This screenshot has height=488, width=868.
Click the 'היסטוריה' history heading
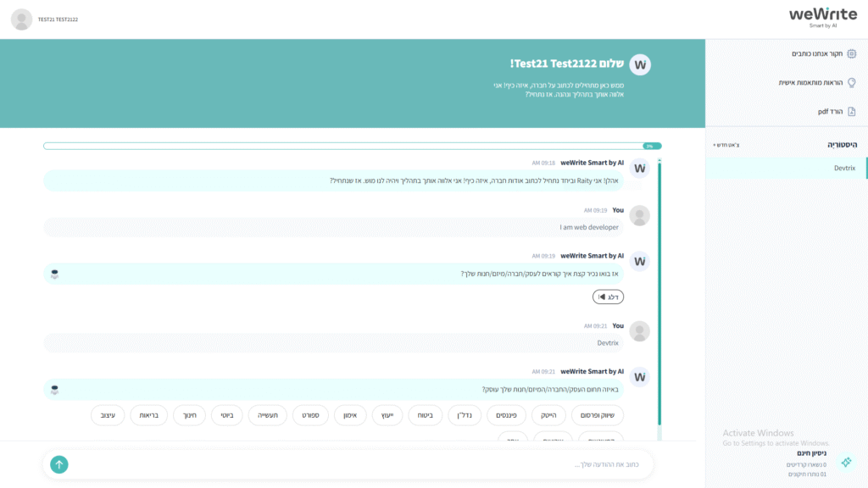tap(842, 145)
